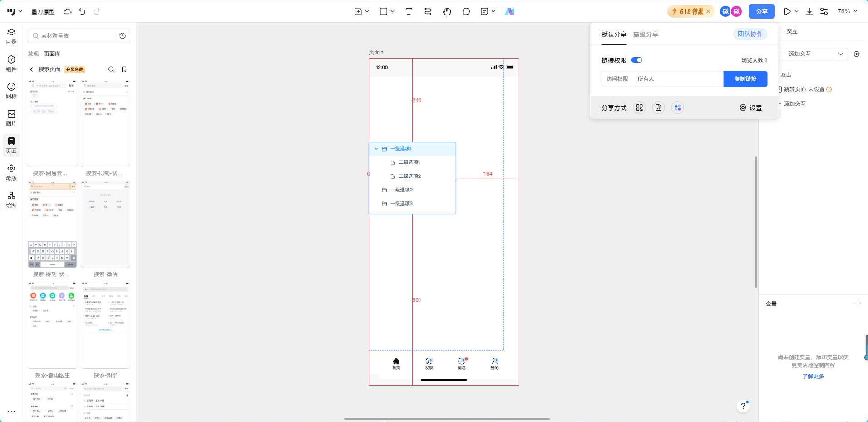This screenshot has width=868, height=422.
Task: Select the text tool
Action: tap(409, 11)
